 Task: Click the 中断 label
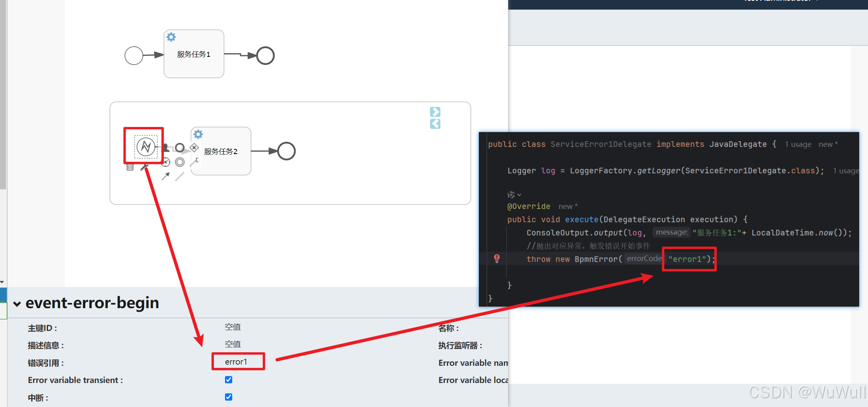38,398
